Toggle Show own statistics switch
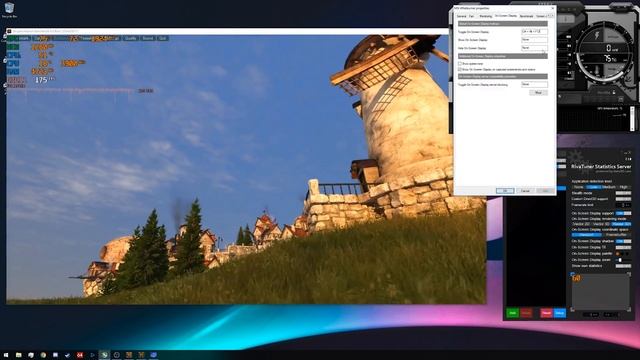The width and height of the screenshot is (640, 360). [623, 266]
